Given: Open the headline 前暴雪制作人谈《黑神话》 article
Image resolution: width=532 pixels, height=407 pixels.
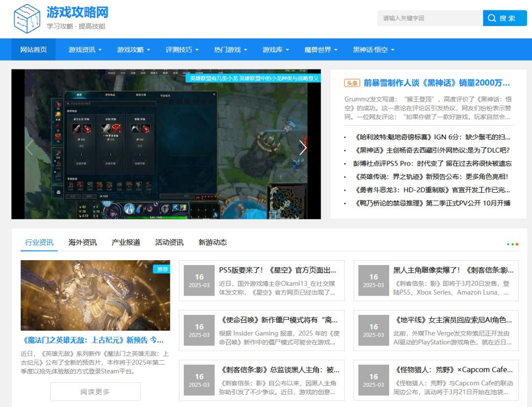Looking at the screenshot, I should tap(436, 83).
